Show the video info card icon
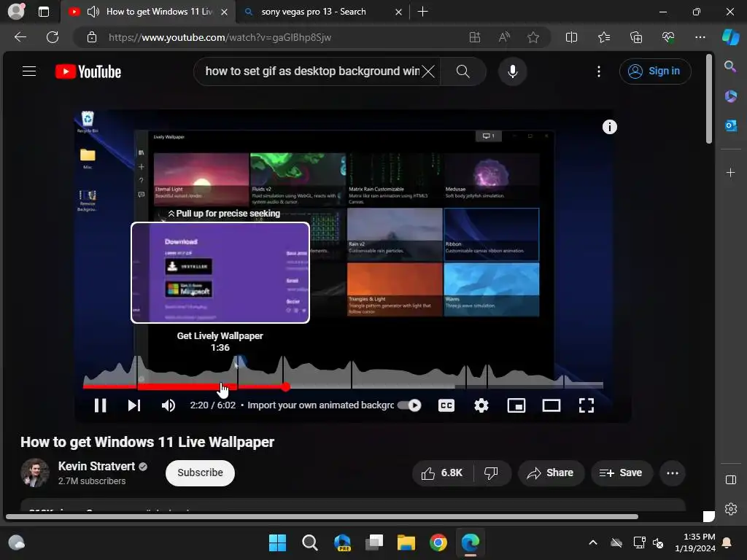This screenshot has width=747, height=560. (x=609, y=127)
